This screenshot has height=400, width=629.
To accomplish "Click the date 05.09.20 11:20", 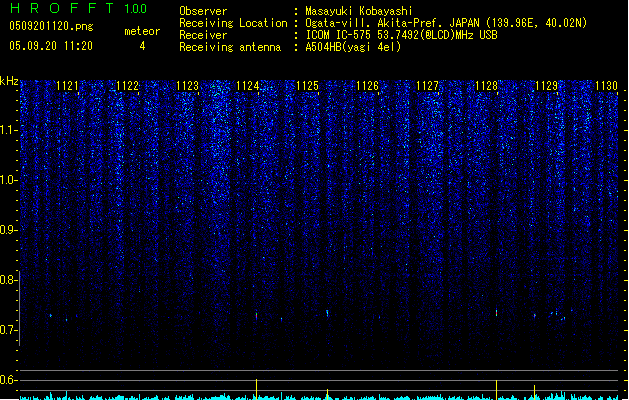I will (x=51, y=46).
